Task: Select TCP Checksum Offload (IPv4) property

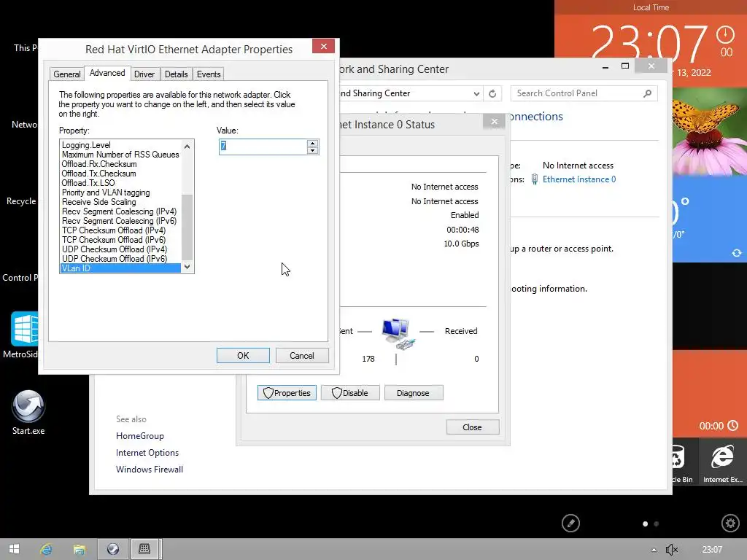Action: pos(120,230)
